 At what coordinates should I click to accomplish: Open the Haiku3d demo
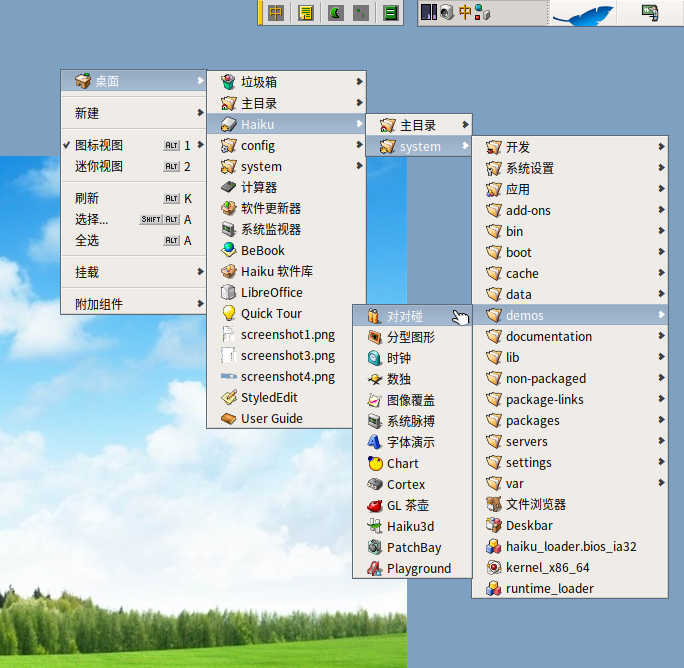412,526
